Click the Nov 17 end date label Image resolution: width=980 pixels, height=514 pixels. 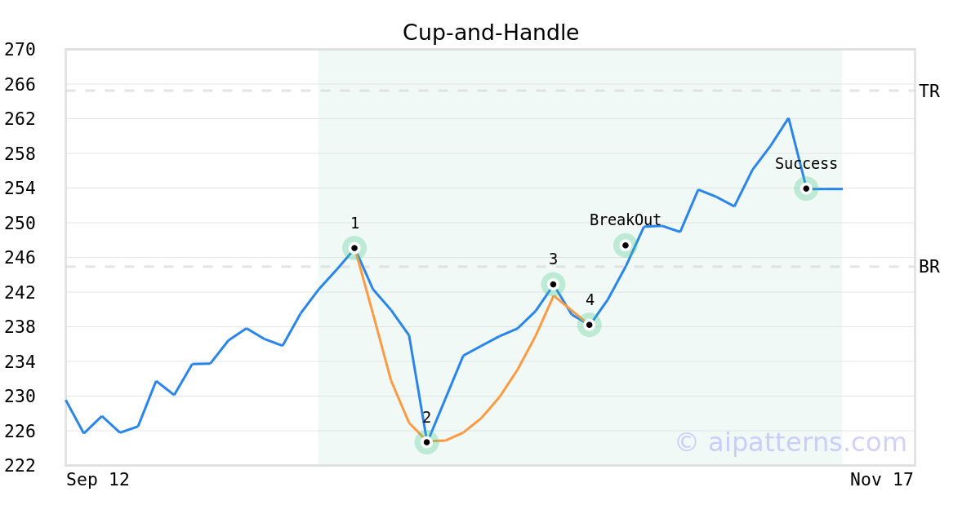881,480
